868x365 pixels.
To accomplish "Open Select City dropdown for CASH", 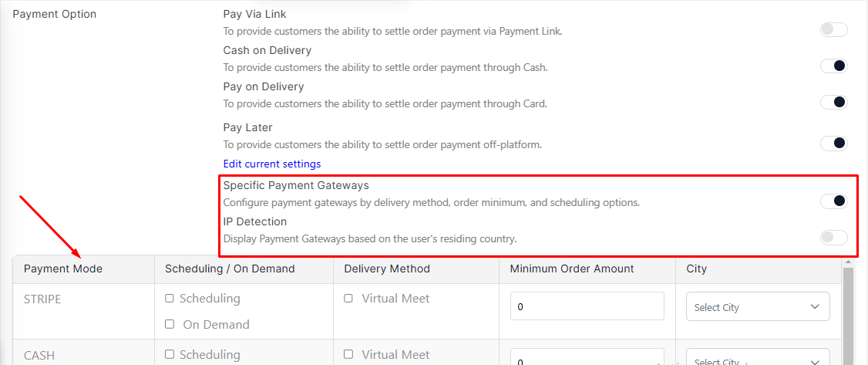I will (x=758, y=357).
